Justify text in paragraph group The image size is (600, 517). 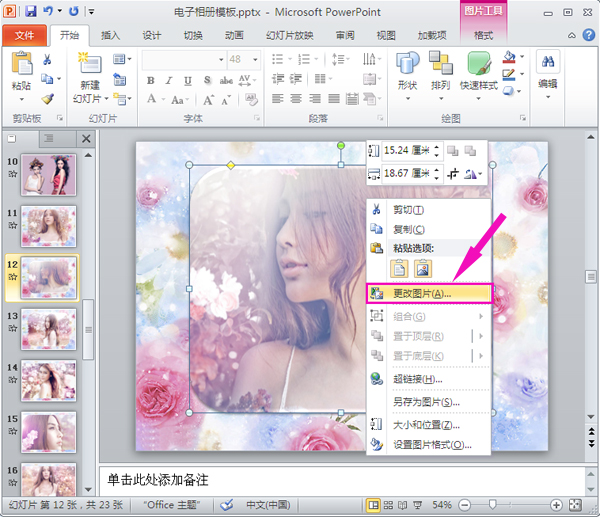[x=334, y=99]
